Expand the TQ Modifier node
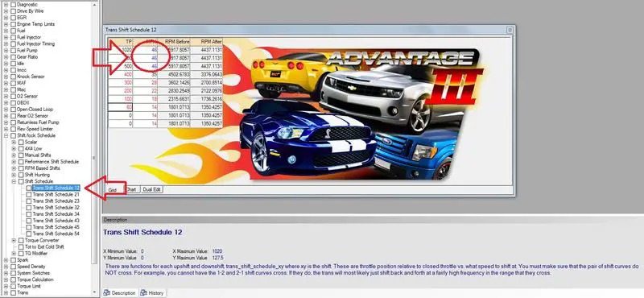This screenshot has width=644, height=298. [14, 254]
